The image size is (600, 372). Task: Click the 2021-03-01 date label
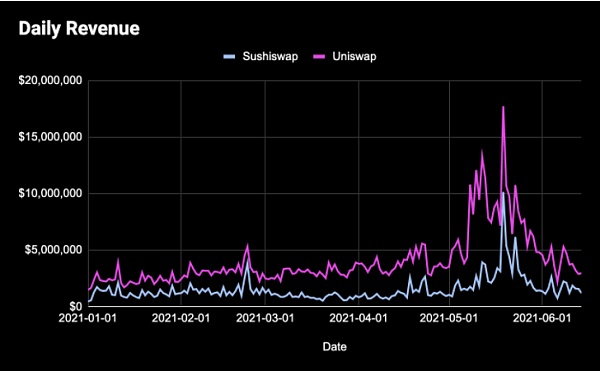click(x=265, y=318)
